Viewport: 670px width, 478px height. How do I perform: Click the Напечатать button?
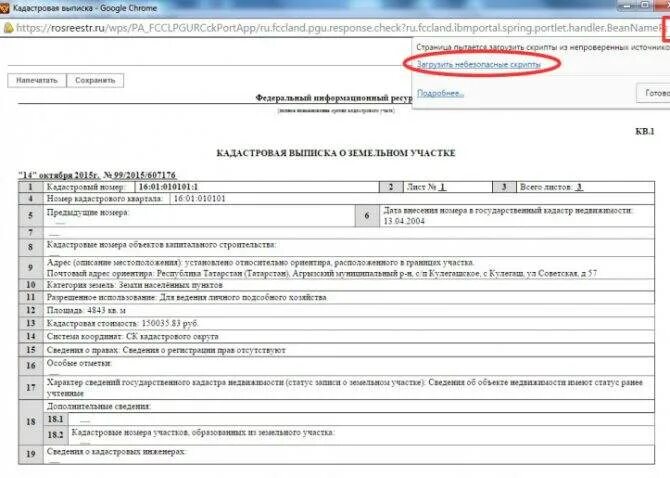click(37, 80)
